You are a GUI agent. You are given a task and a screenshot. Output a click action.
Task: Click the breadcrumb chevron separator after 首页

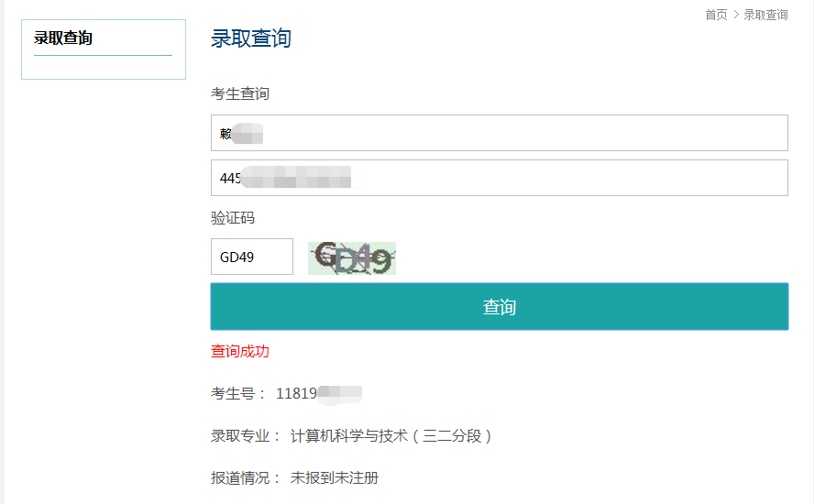pos(735,15)
